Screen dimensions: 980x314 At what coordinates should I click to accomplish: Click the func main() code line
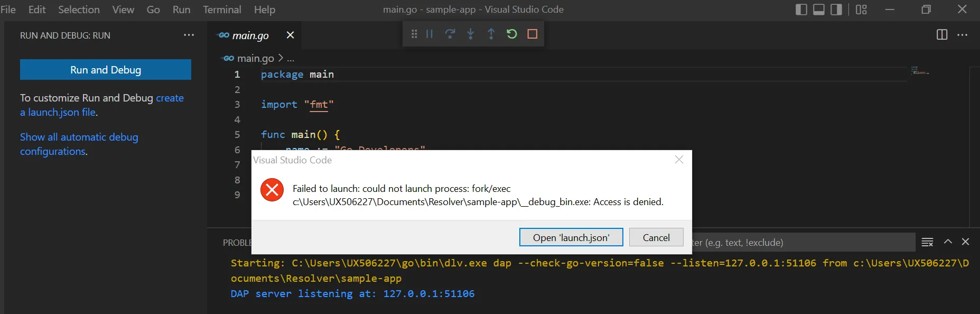(300, 135)
